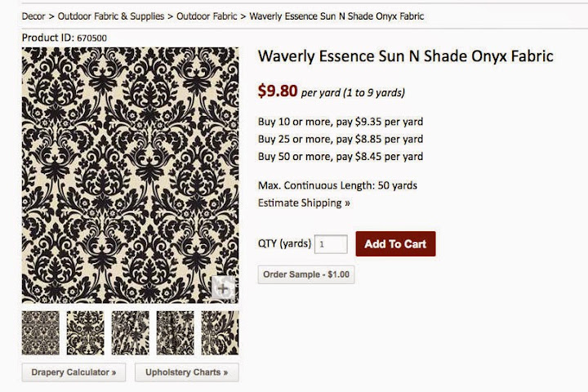
Task: Navigate to Outdoor Fabric breadcrumb
Action: (207, 16)
